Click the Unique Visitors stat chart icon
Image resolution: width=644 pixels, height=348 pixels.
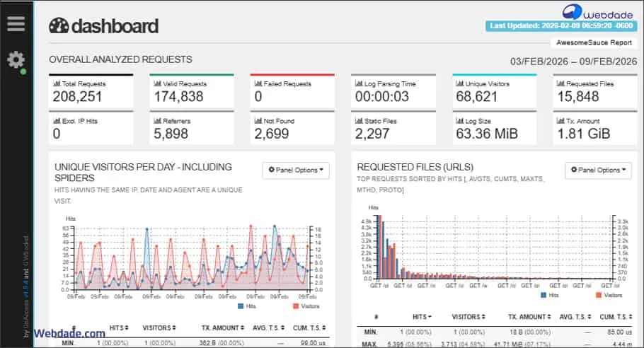[459, 83]
